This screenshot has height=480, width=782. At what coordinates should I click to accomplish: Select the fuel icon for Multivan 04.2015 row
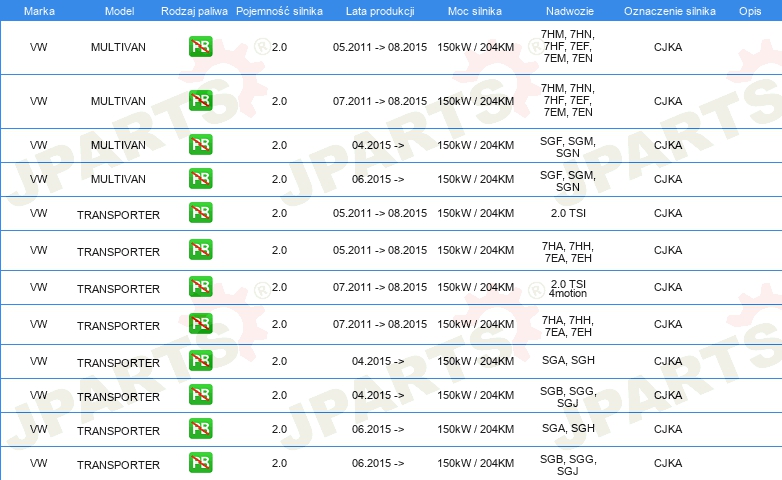click(200, 145)
